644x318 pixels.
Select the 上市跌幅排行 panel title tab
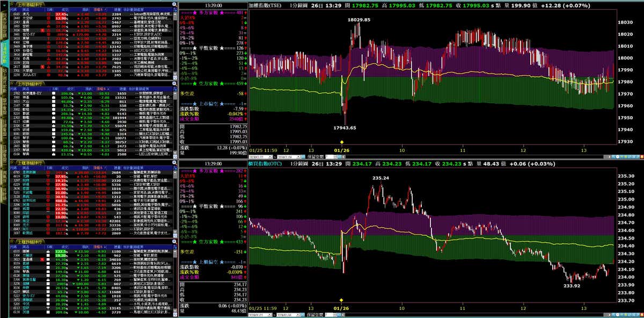point(31,83)
